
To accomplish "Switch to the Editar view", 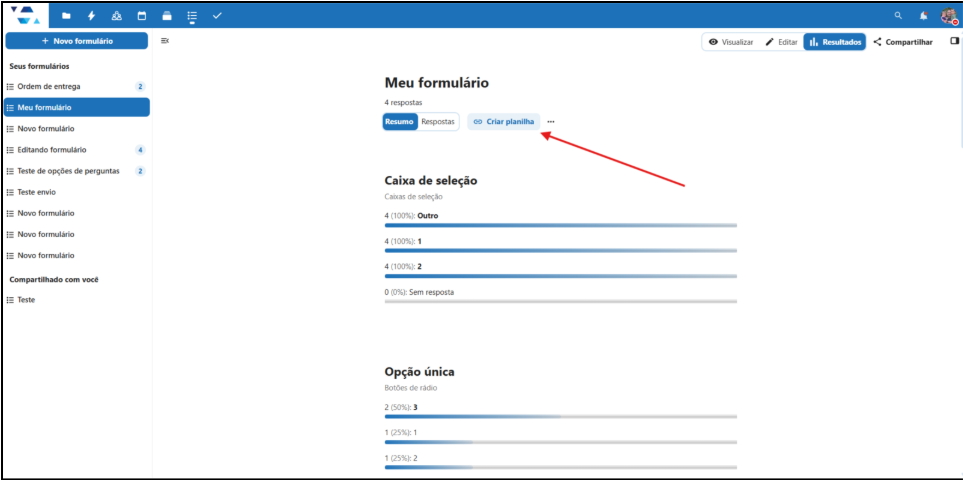I will [x=781, y=42].
